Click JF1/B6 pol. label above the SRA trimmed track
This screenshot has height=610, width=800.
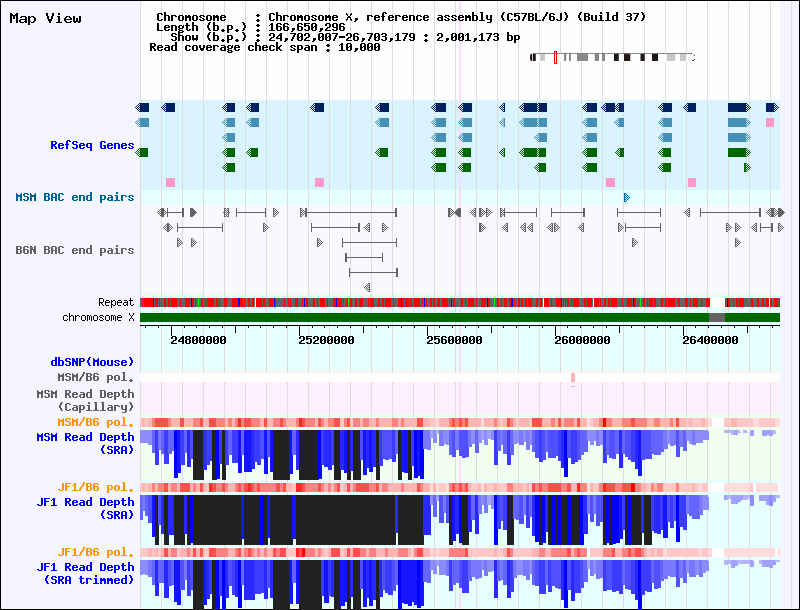point(95,552)
